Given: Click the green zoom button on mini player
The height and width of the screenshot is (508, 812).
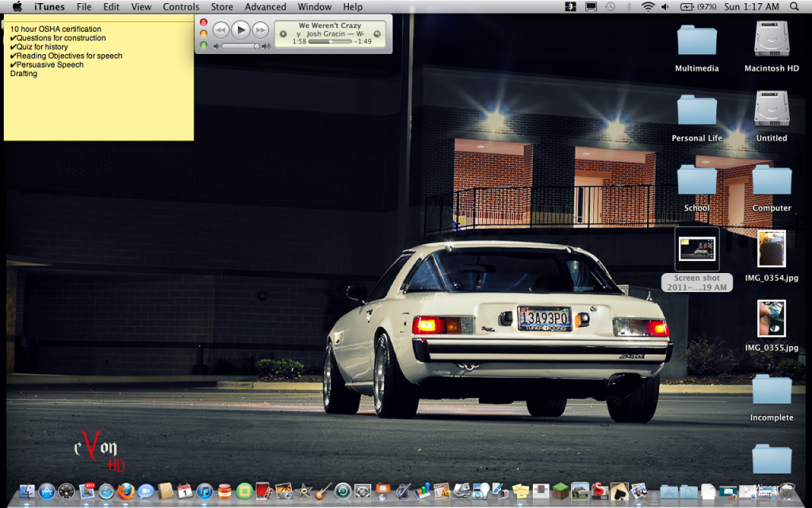Looking at the screenshot, I should [204, 45].
